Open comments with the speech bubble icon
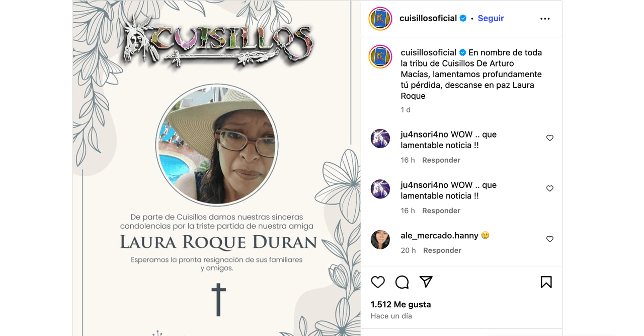Screen dimensions: 644x336 (402, 282)
